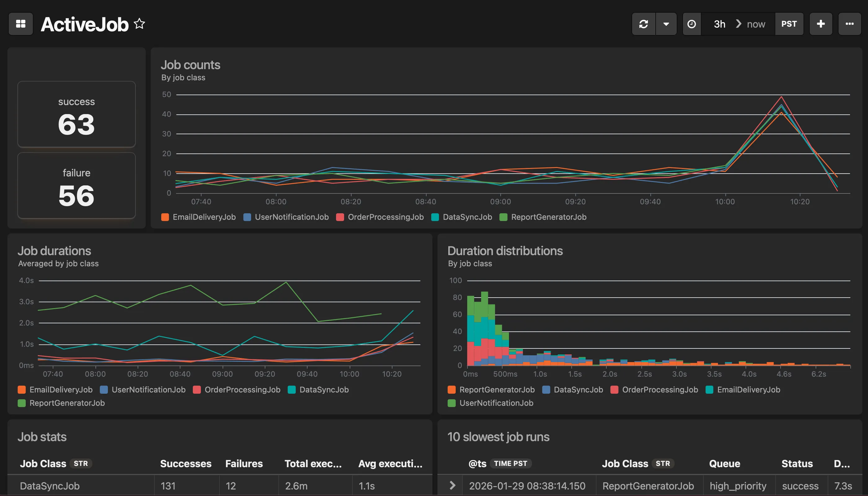Viewport: 868px width, 496px height.
Task: Refresh the dashboard with the refresh icon
Action: click(644, 24)
